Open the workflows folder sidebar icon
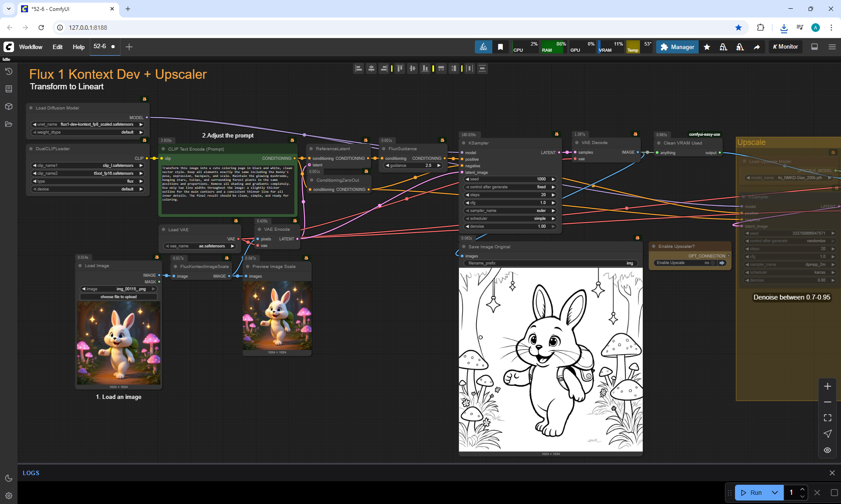The image size is (841, 504). pos(9,124)
